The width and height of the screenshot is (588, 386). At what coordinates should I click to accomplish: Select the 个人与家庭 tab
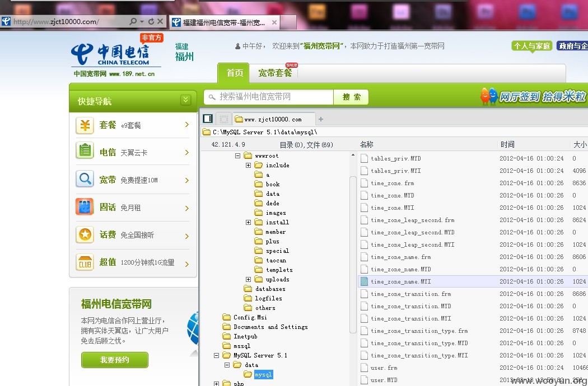532,46
